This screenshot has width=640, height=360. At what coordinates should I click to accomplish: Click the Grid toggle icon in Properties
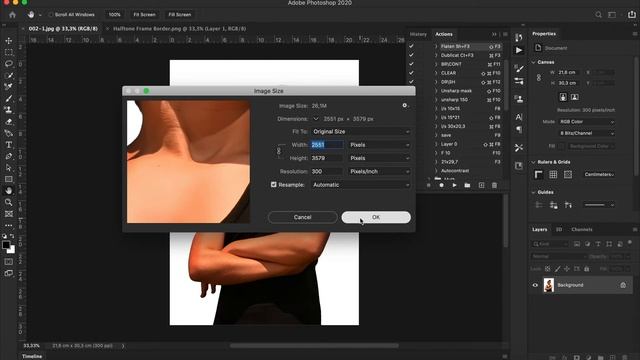pyautogui.click(x=553, y=175)
